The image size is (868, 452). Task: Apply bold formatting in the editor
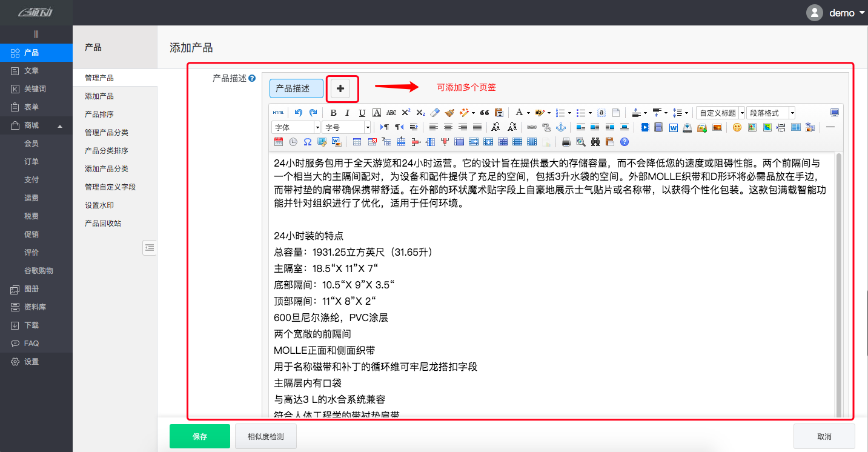pyautogui.click(x=333, y=113)
